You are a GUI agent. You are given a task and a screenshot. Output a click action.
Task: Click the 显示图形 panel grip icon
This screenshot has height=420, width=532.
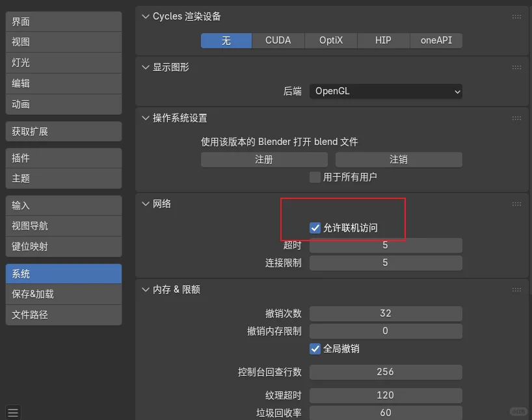(x=516, y=67)
